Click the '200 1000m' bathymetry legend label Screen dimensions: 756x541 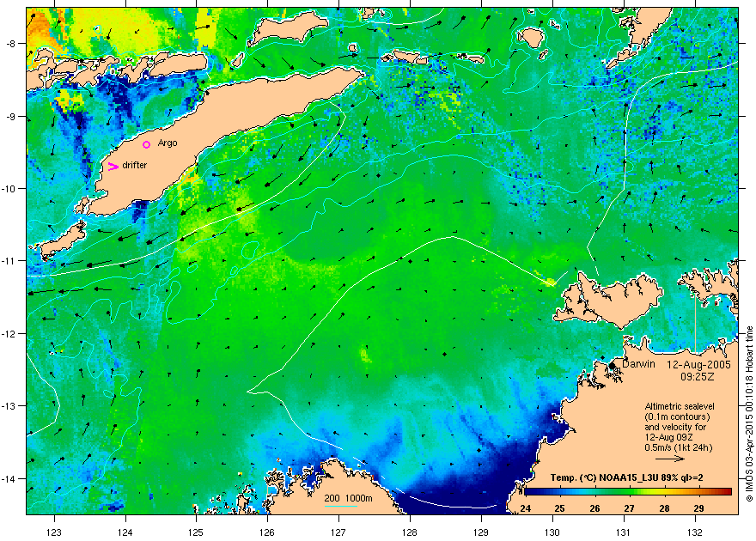pos(348,498)
